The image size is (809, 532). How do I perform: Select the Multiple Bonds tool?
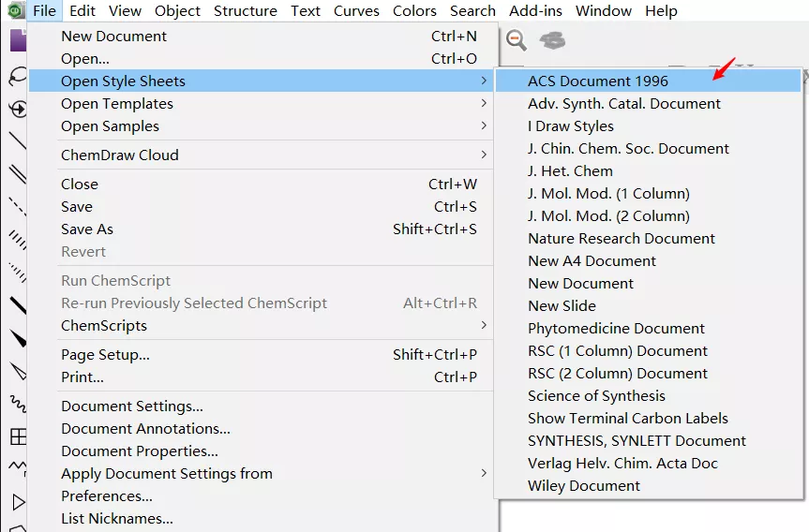pos(18,174)
